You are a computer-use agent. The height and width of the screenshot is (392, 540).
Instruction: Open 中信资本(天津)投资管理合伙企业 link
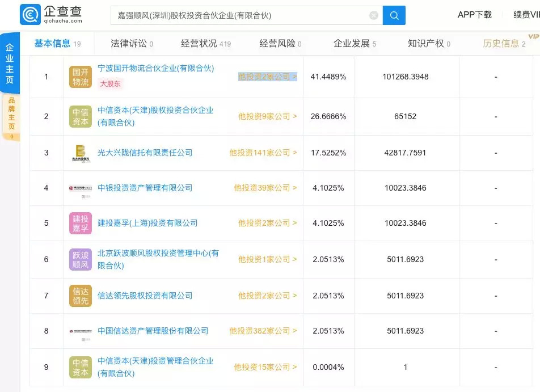coord(155,367)
